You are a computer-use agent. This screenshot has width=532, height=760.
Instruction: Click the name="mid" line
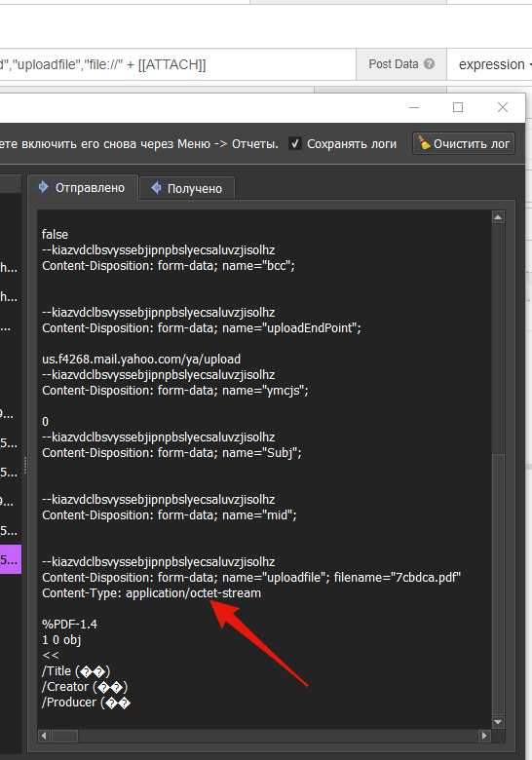tap(170, 515)
